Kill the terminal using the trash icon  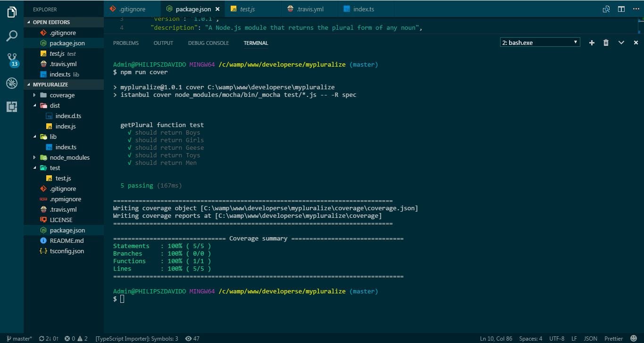tap(606, 43)
